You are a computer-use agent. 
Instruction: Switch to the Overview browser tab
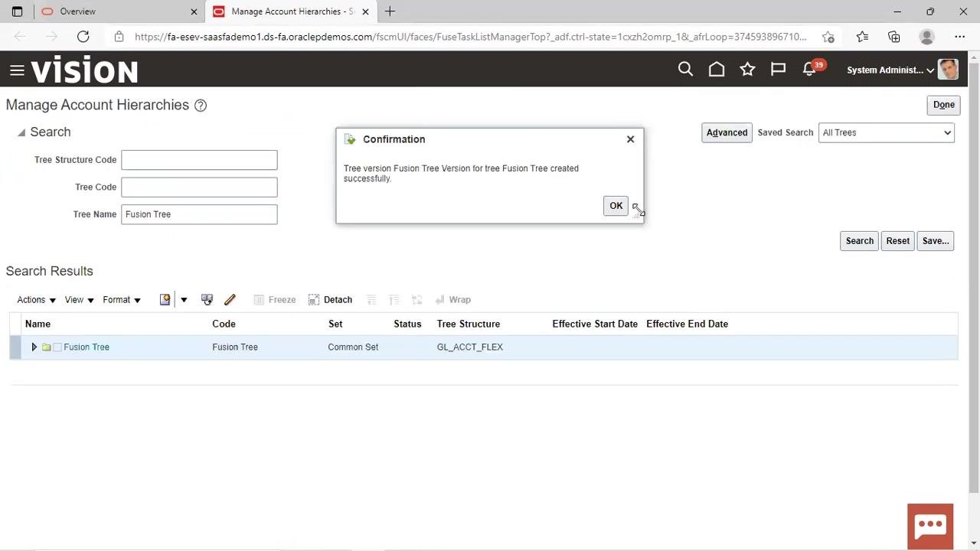(x=119, y=11)
